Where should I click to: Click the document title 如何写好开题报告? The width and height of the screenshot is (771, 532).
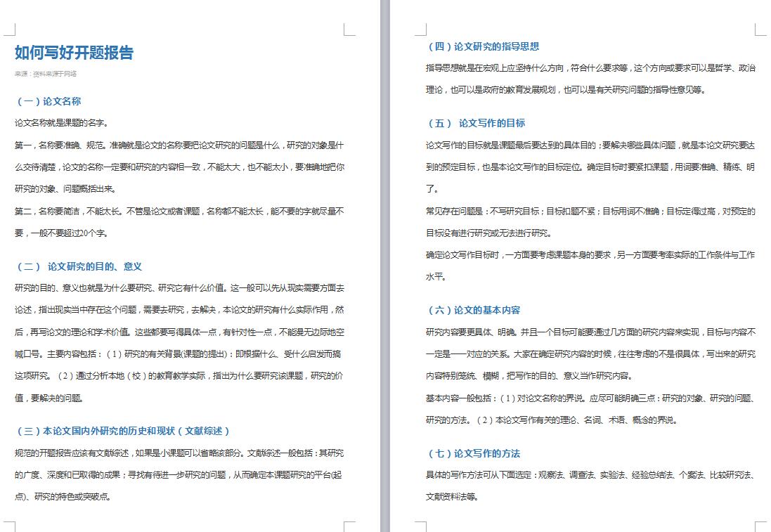click(74, 53)
